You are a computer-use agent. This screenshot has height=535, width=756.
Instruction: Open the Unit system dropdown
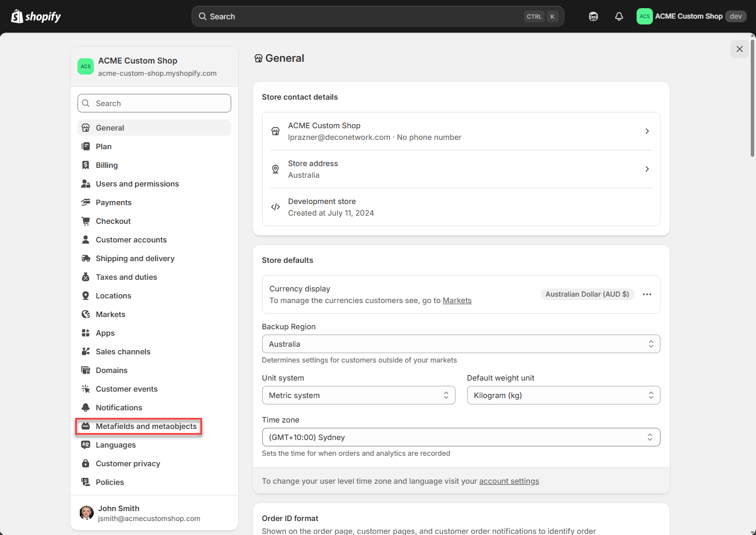pos(358,395)
